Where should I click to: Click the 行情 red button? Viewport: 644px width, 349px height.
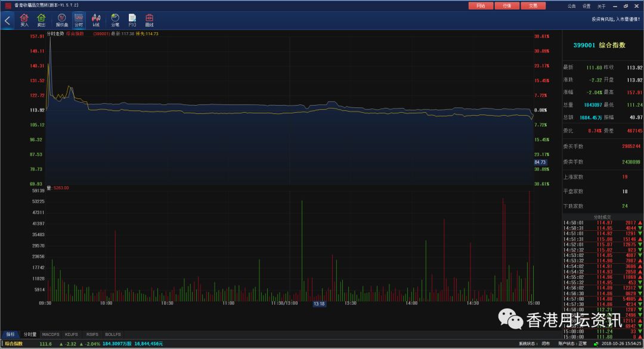pos(507,6)
